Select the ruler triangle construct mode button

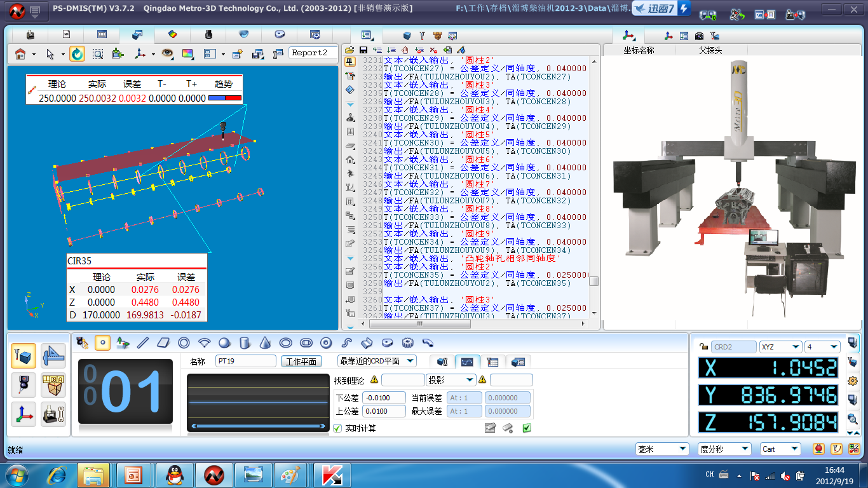pyautogui.click(x=53, y=356)
